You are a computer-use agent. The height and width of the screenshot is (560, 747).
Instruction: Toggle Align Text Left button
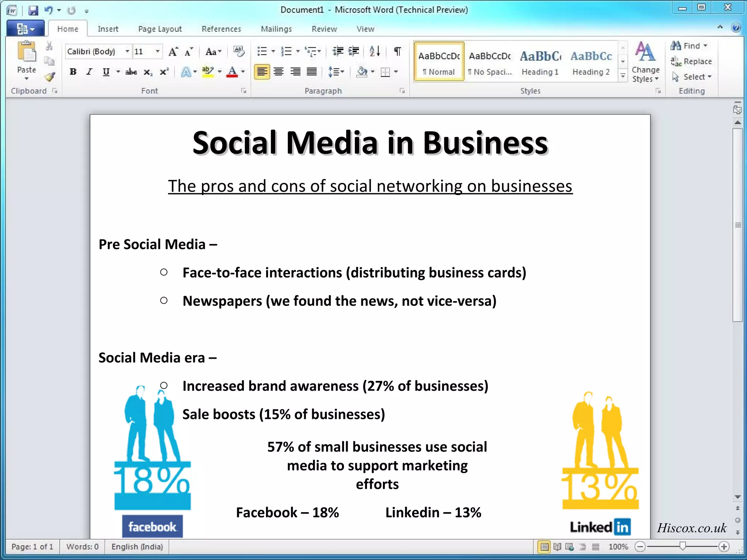(262, 72)
